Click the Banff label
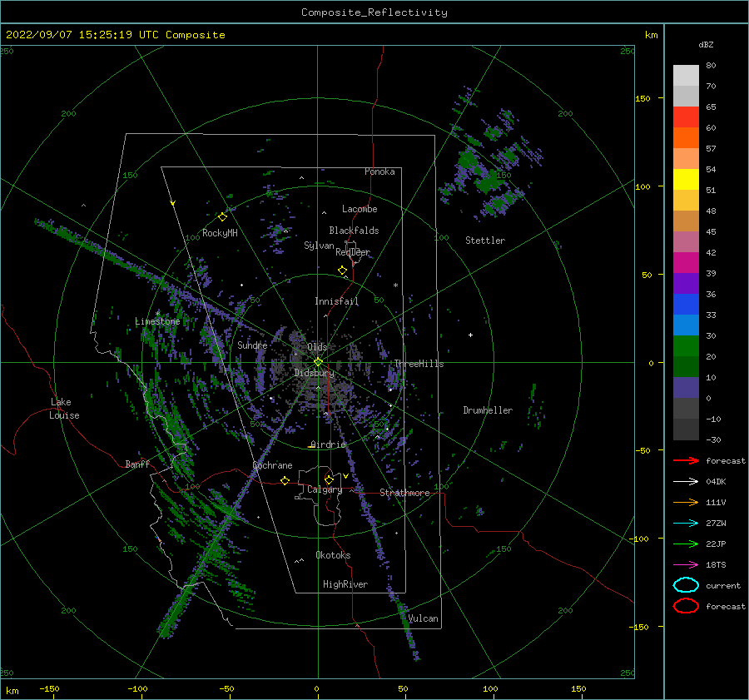Viewport: 749px width, 700px height. [137, 464]
